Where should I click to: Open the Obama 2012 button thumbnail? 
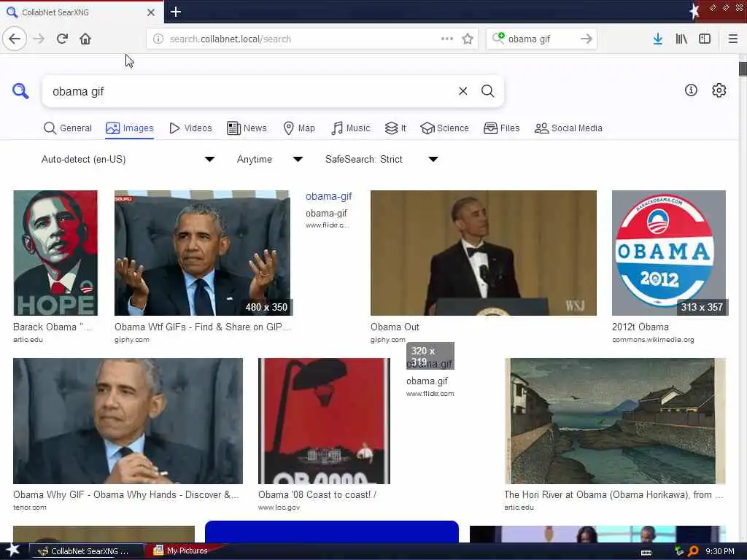pyautogui.click(x=669, y=253)
